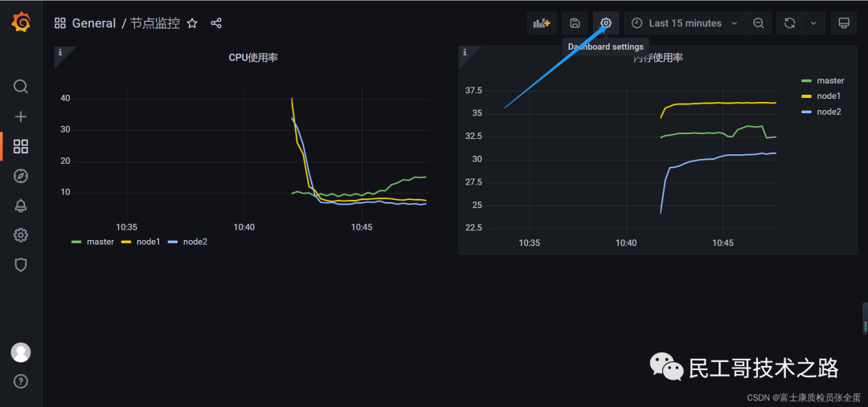Open the Grafana home logo
This screenshot has width=868, height=407.
21,22
